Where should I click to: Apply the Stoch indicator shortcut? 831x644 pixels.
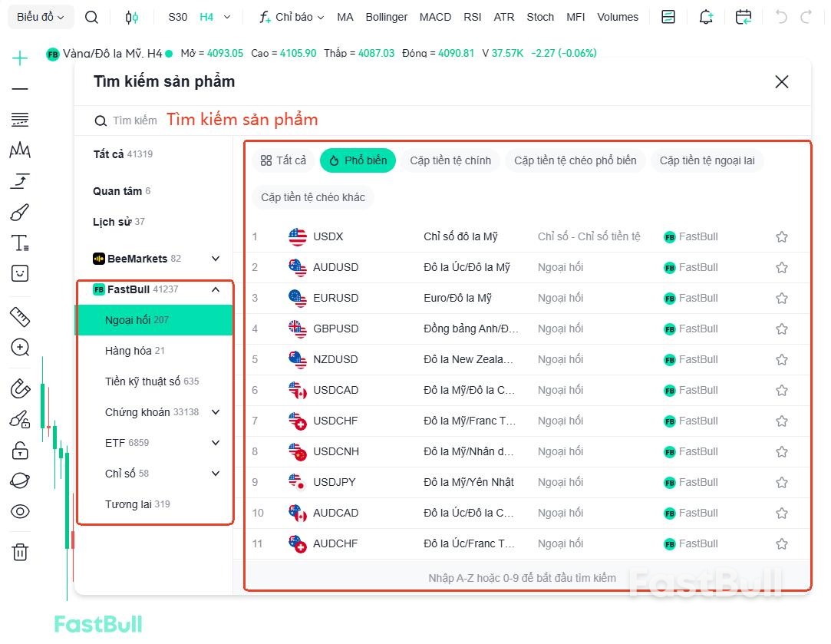pyautogui.click(x=540, y=17)
